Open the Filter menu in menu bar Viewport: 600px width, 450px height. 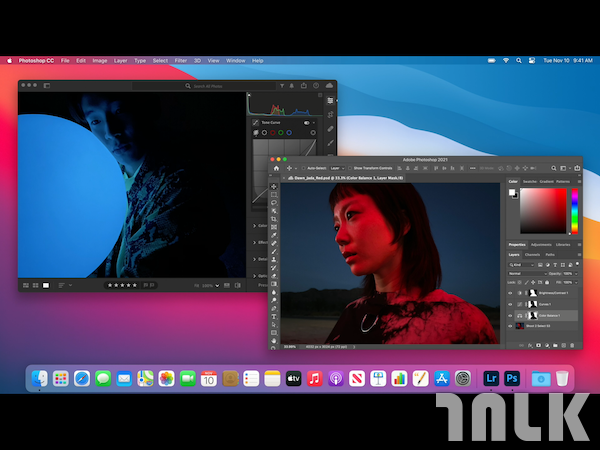click(x=181, y=60)
